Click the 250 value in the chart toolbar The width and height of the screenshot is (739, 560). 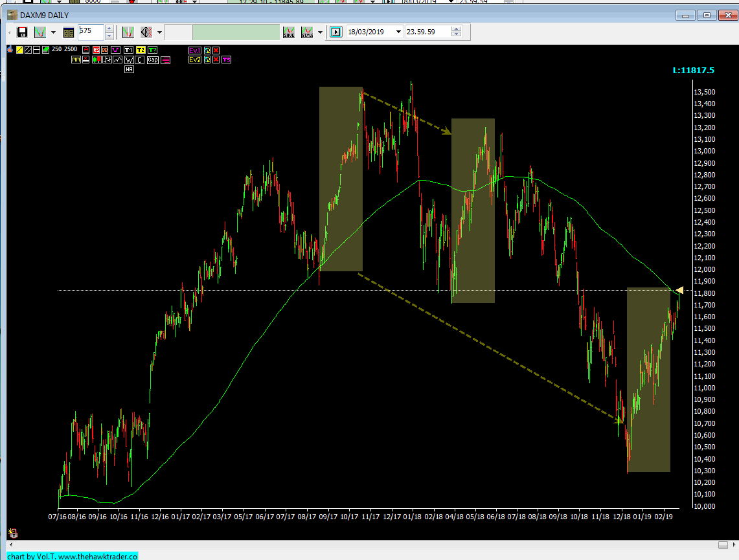[x=56, y=49]
